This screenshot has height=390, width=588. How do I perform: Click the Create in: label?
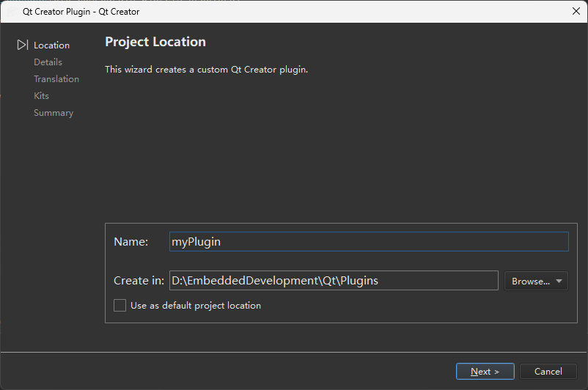pyautogui.click(x=139, y=281)
